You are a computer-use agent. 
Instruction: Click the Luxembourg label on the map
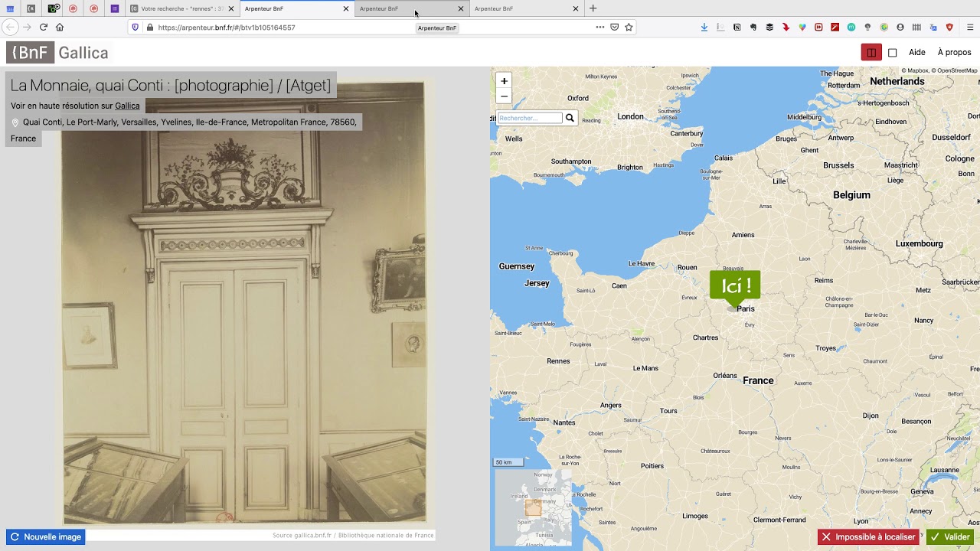tap(919, 243)
